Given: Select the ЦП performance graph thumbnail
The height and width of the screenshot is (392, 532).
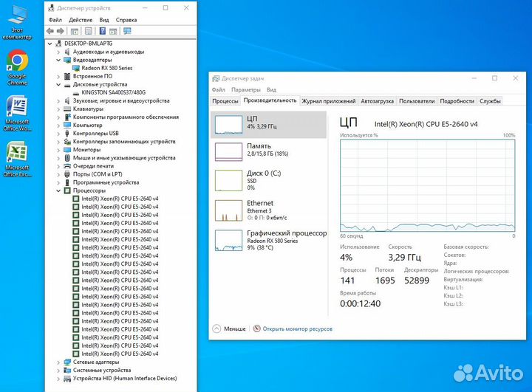Looking at the screenshot, I should point(228,125).
